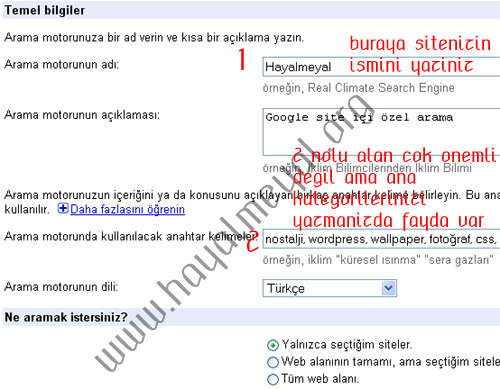Open the Türkçe language dropdown
Image resolution: width=500 pixels, height=389 pixels.
[330, 288]
